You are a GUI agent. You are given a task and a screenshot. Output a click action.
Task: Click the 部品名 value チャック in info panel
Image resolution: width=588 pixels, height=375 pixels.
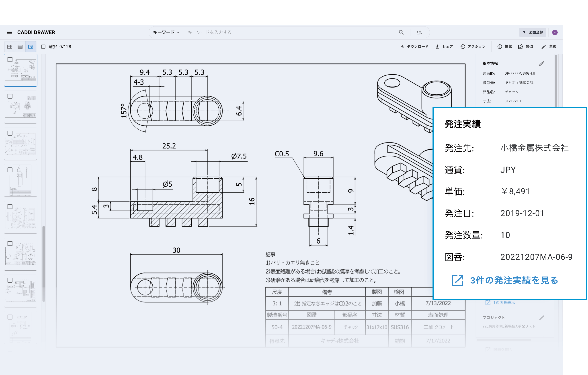click(511, 92)
